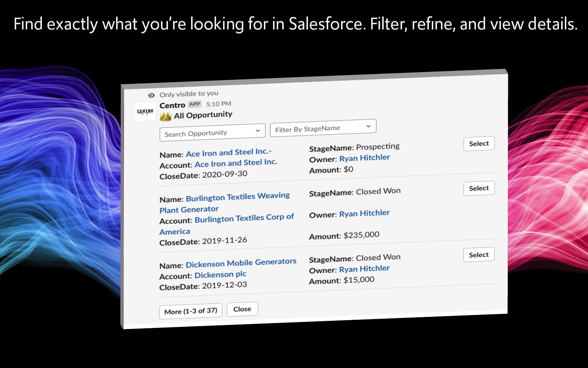This screenshot has height=368, width=588.
Task: Select the Burlington Textiles opportunity row
Action: [x=479, y=188]
